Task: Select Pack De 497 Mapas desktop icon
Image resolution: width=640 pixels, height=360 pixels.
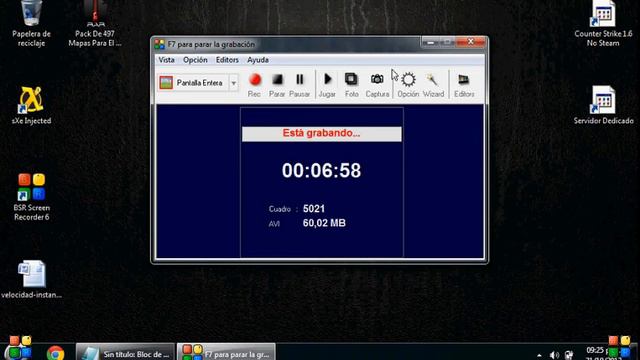Action: click(x=95, y=24)
